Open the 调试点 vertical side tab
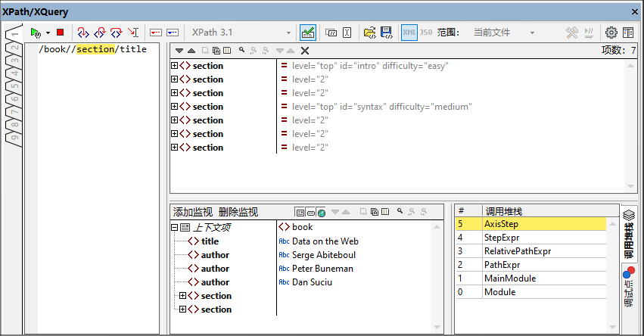This screenshot has width=644, height=336. [x=629, y=287]
